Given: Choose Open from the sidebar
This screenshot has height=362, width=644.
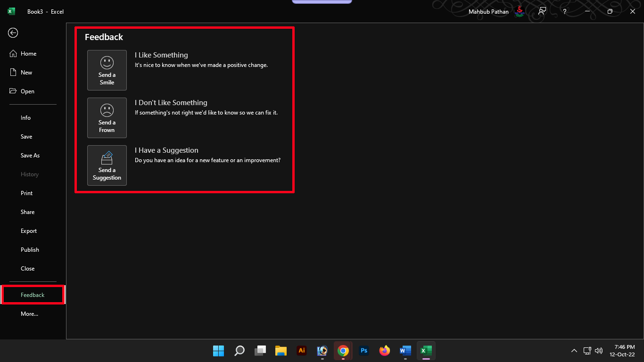Looking at the screenshot, I should tap(33, 91).
